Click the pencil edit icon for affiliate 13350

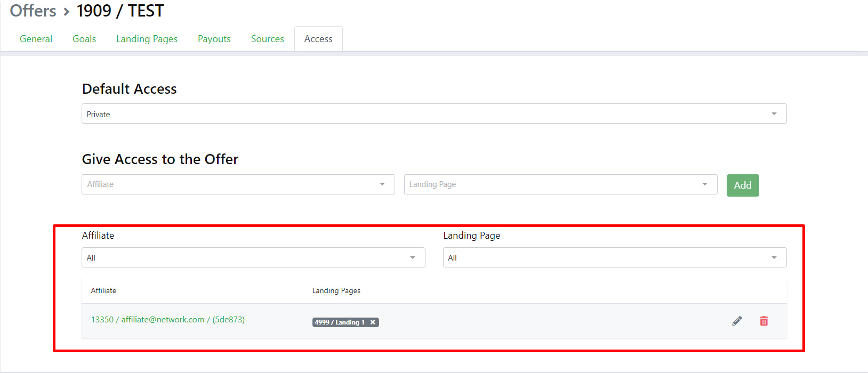(x=737, y=321)
